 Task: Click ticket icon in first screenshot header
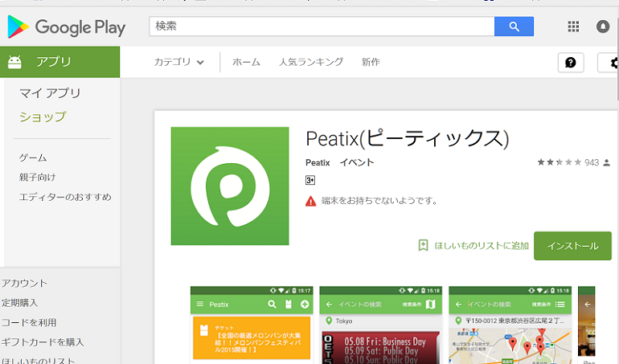288,304
